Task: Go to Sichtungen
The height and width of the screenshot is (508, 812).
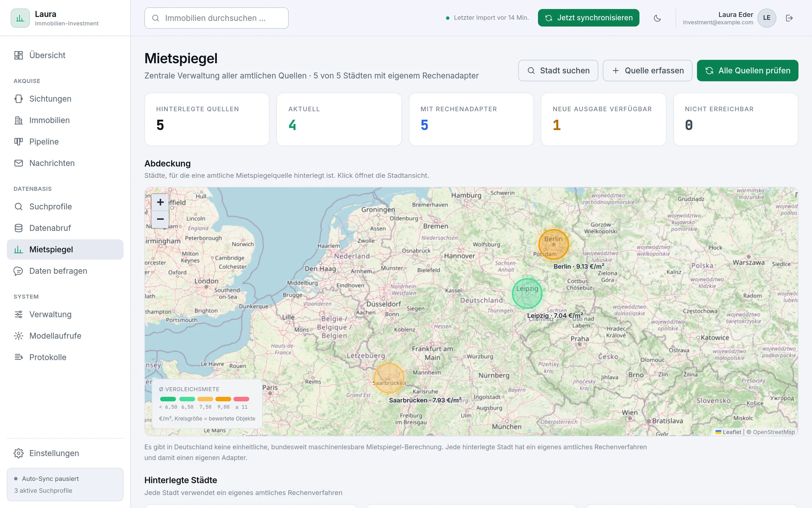Action: click(65, 99)
